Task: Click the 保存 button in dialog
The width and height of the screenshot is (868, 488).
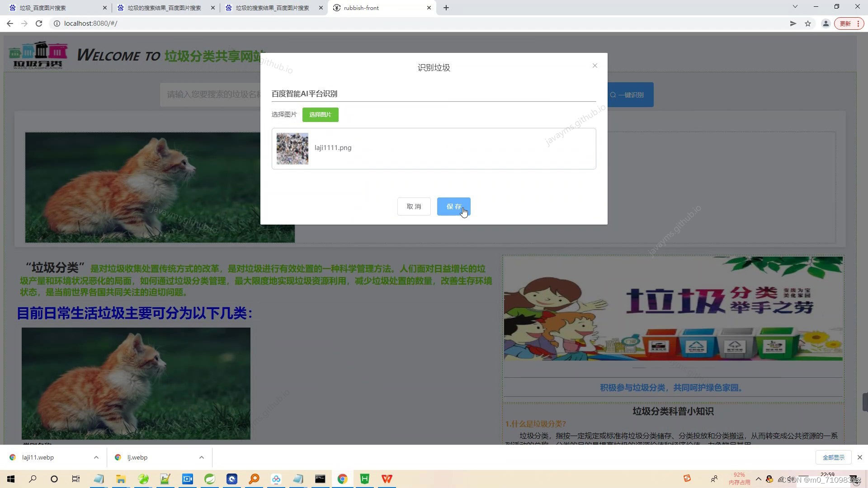Action: click(453, 206)
